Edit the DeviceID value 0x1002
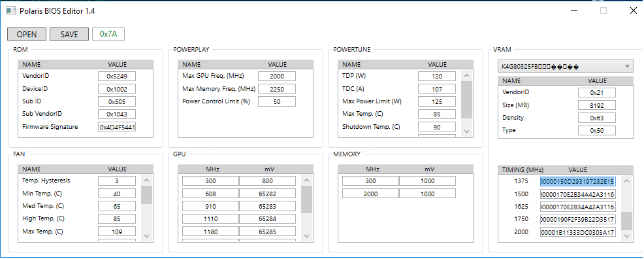Screen dimensions: 644x259 117,89
